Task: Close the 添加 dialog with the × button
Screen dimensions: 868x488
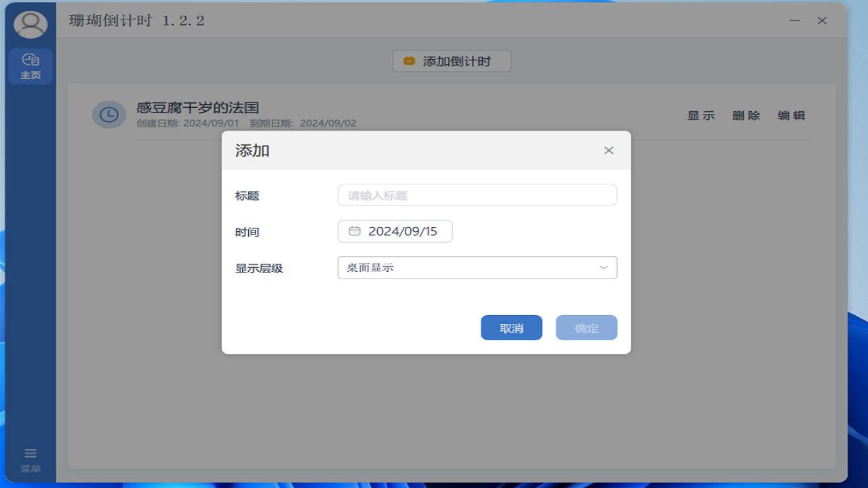Action: (608, 150)
